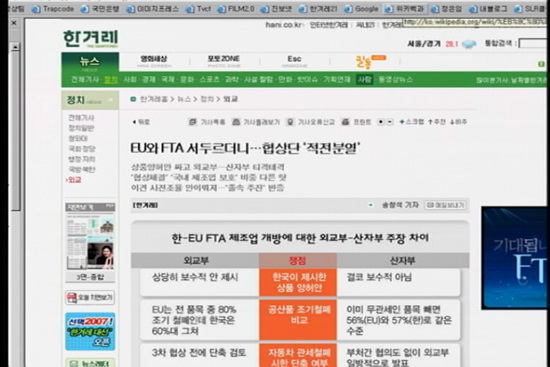Image resolution: width=550 pixels, height=367 pixels.
Task: Open the Trapcode bookmark
Action: (53, 9)
